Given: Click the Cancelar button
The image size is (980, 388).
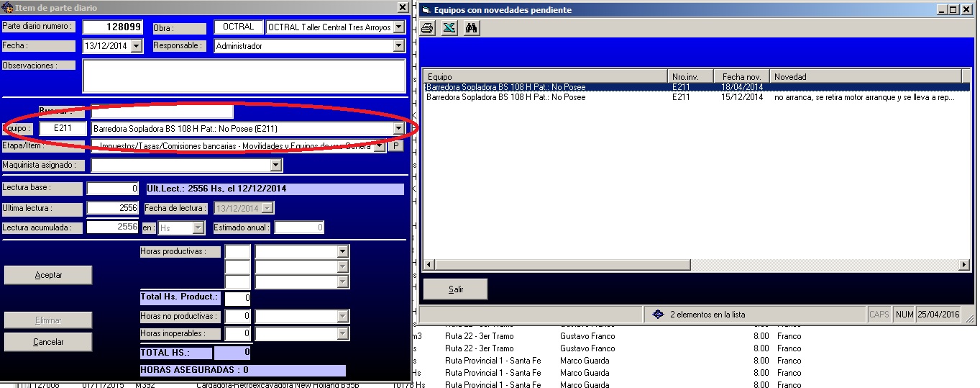Looking at the screenshot, I should click(48, 342).
